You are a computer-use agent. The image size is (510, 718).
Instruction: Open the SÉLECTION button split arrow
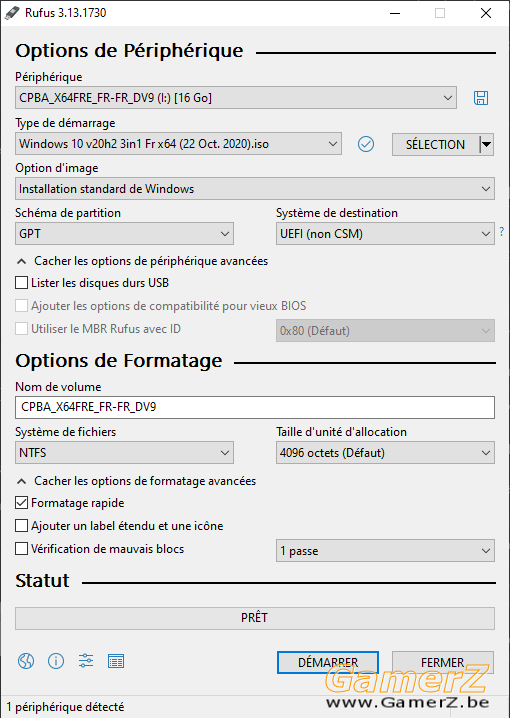coord(487,145)
